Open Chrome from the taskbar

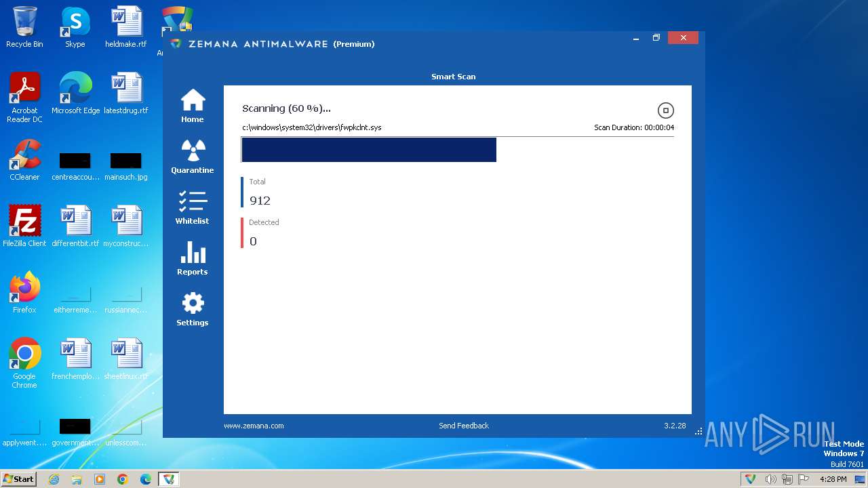click(123, 479)
